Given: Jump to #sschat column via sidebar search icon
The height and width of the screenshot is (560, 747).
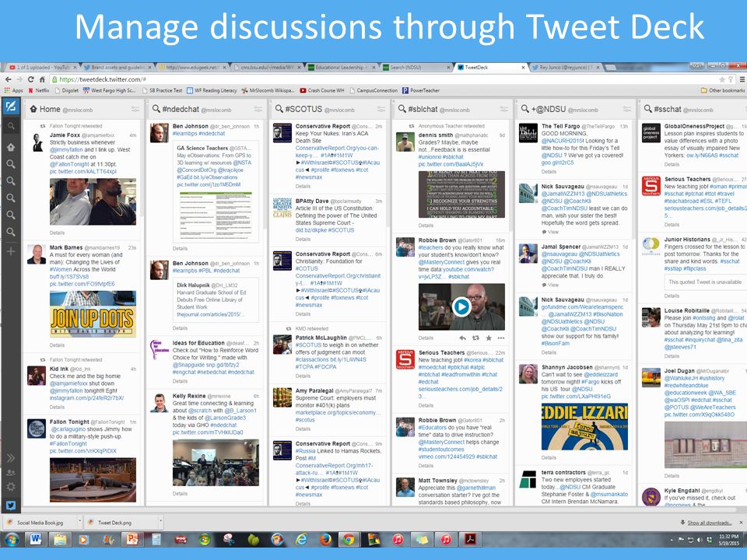Looking at the screenshot, I should click(10, 232).
